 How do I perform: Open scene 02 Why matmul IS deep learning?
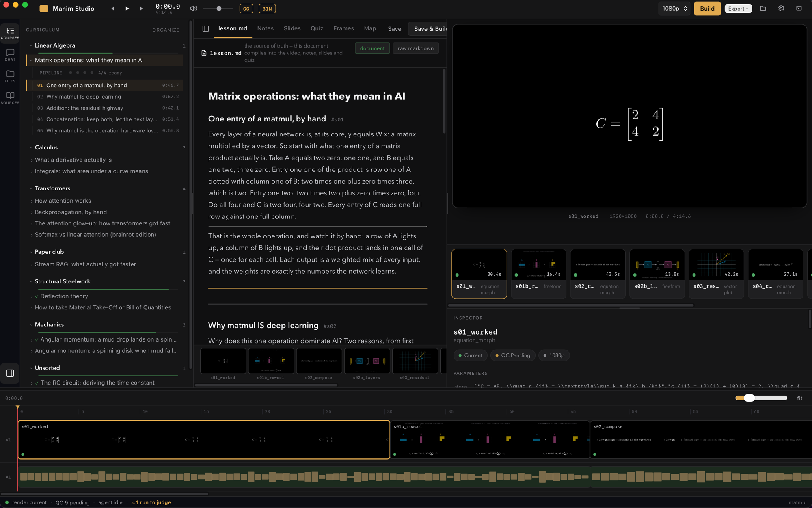pyautogui.click(x=107, y=97)
